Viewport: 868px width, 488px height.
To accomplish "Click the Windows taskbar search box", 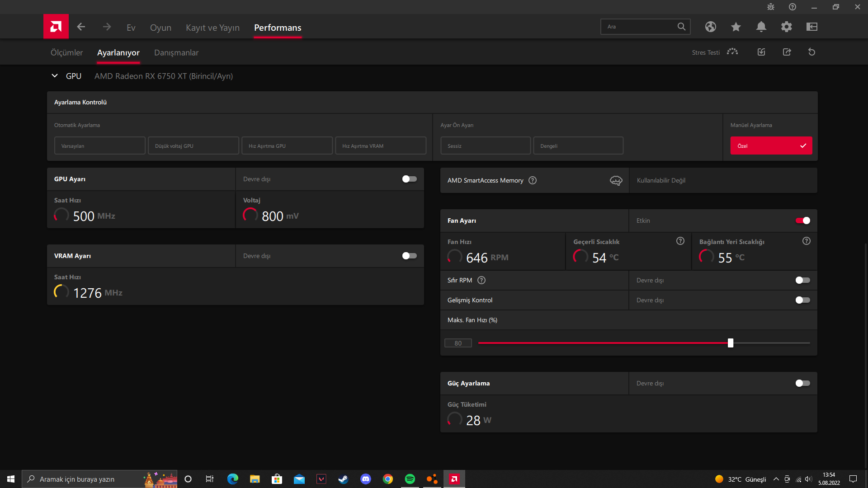I will 99,479.
